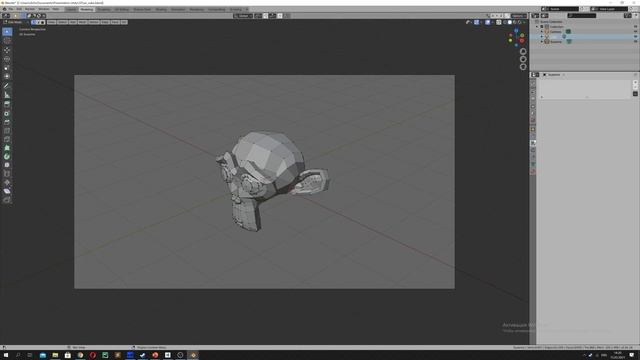640x360 pixels.
Task: Hide Camera with its eye icon
Action: (x=635, y=31)
